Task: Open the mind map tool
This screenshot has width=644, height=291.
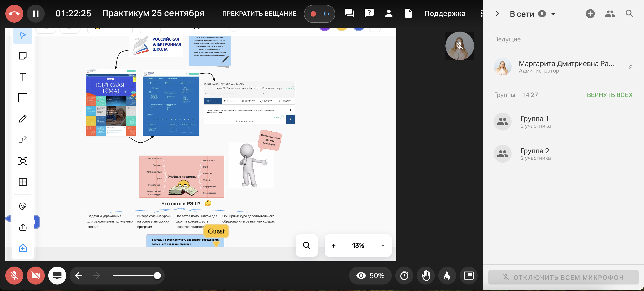Action: tap(23, 161)
